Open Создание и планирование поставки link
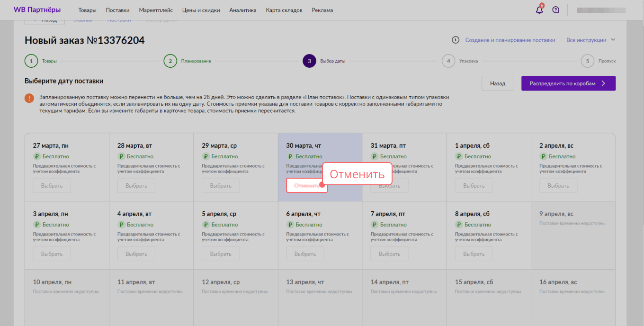This screenshot has width=644, height=326. (510, 40)
